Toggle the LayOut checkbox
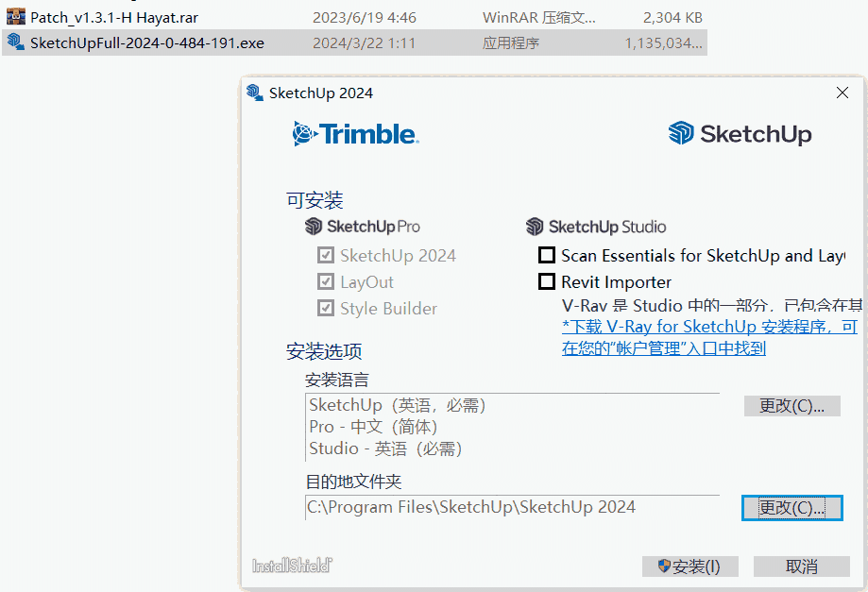 (x=326, y=281)
